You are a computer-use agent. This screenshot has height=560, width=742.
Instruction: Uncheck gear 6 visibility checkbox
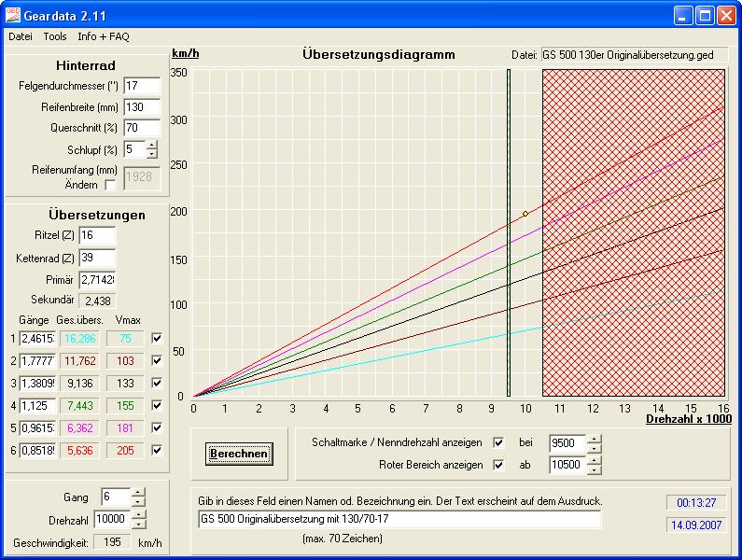[157, 451]
